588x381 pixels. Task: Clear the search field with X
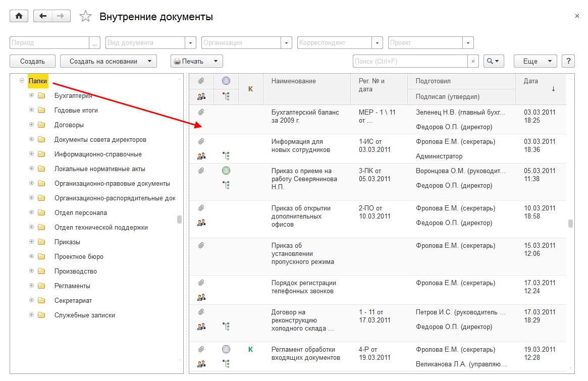473,61
